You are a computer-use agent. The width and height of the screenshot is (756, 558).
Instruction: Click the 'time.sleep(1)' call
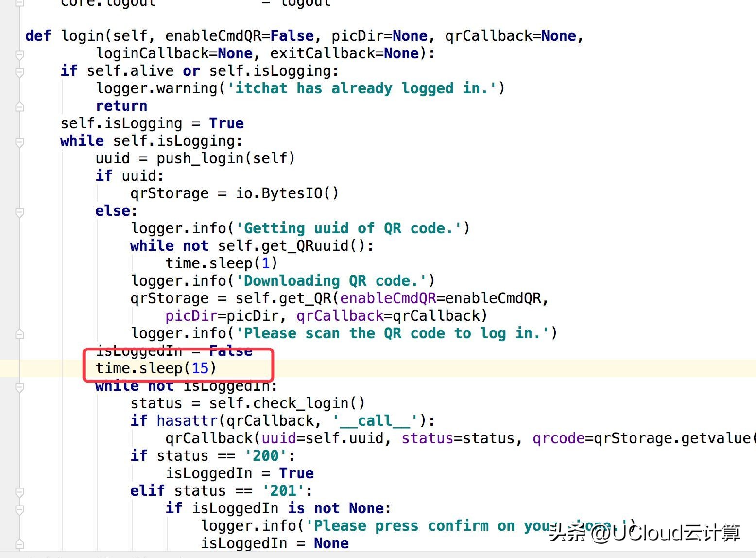(x=222, y=263)
